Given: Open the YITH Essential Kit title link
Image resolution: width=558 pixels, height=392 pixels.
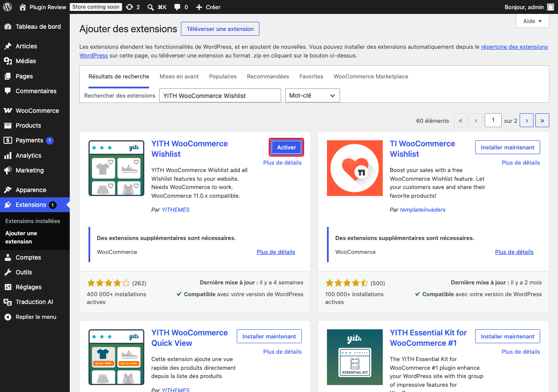Looking at the screenshot, I should 428,338.
